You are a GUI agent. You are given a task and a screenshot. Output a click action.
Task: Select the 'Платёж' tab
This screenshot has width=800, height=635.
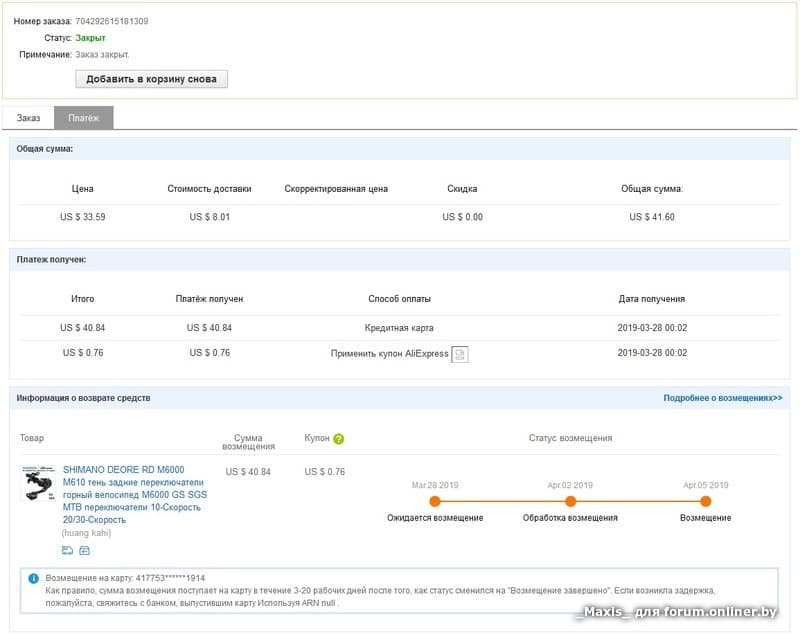pyautogui.click(x=84, y=118)
